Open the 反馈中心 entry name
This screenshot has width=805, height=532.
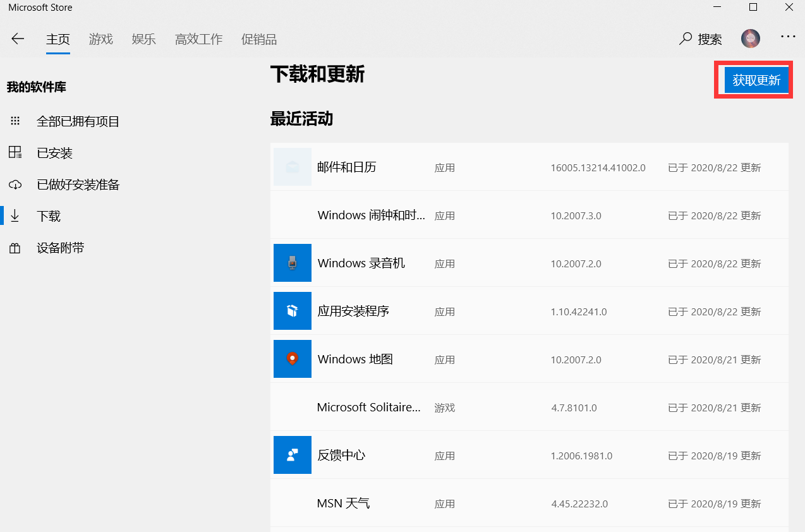click(x=341, y=456)
